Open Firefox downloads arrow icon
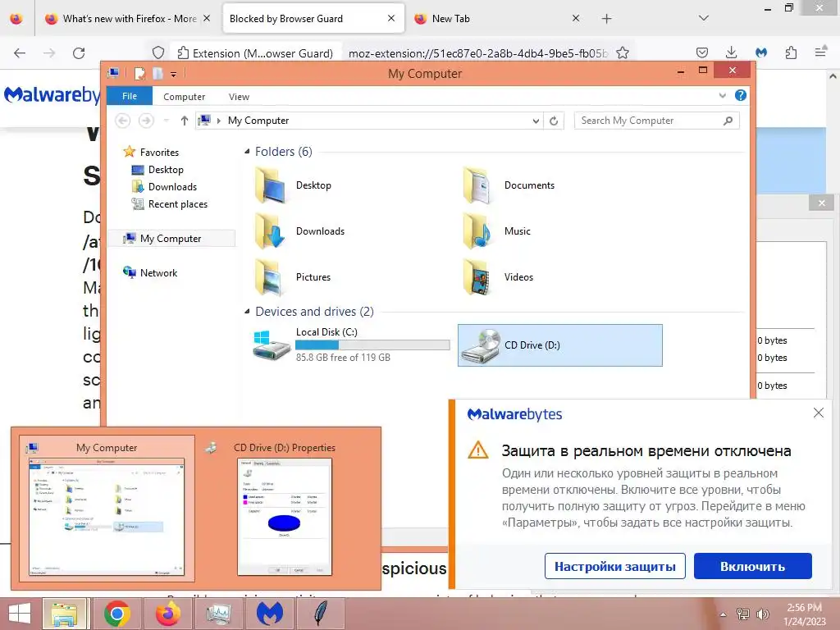This screenshot has width=840, height=630. [731, 52]
